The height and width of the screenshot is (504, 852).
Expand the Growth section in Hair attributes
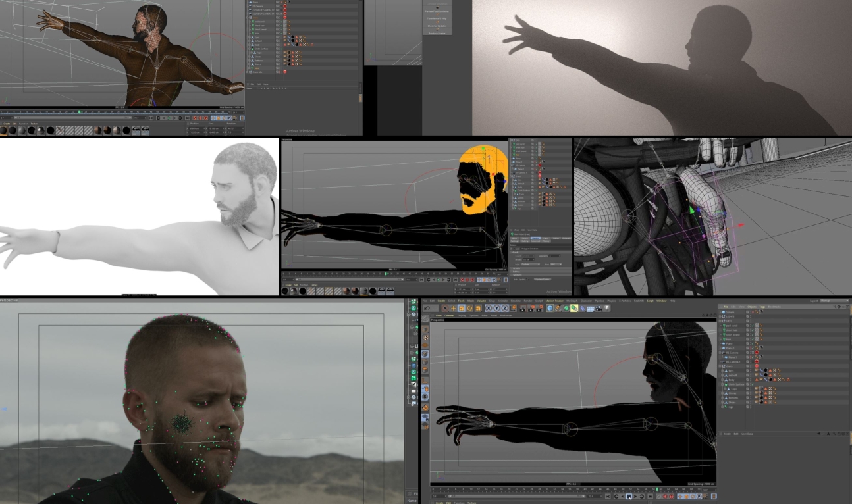[516, 268]
